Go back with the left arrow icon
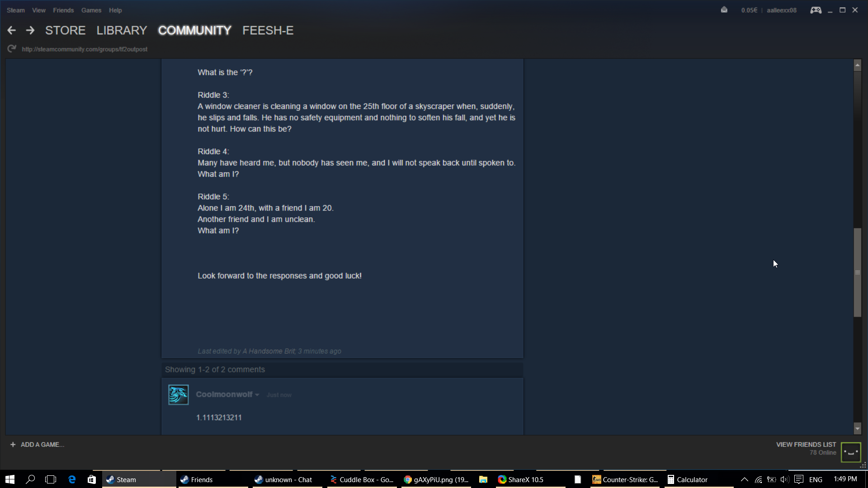868x488 pixels. 12,30
